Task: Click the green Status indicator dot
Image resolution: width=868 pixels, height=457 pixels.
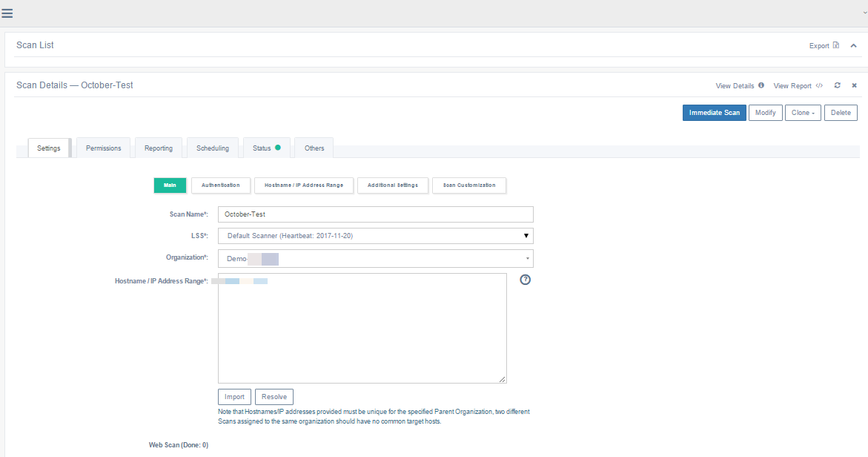Action: click(x=278, y=148)
